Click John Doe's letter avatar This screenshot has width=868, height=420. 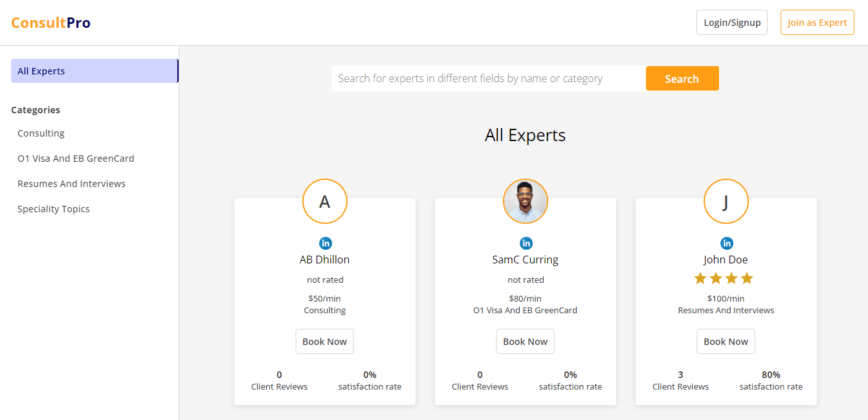tap(726, 201)
